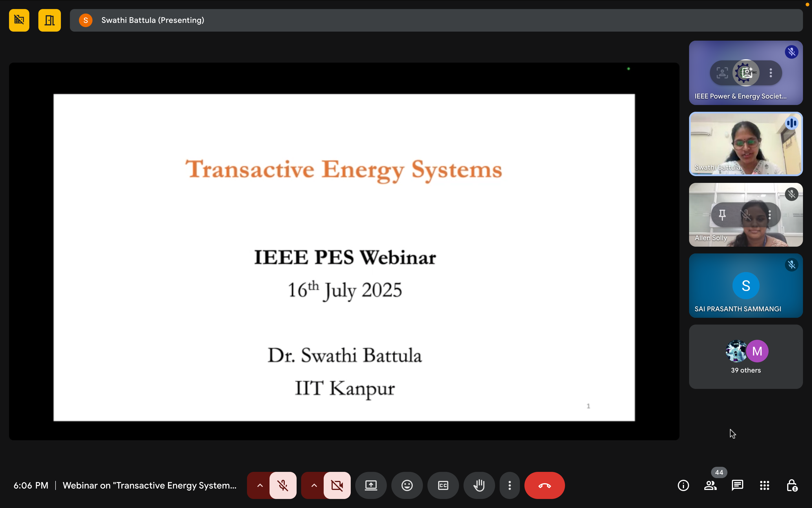Click the reframe icon on the IEEE tile
Screen dimensions: 812x508
pyautogui.click(x=722, y=73)
